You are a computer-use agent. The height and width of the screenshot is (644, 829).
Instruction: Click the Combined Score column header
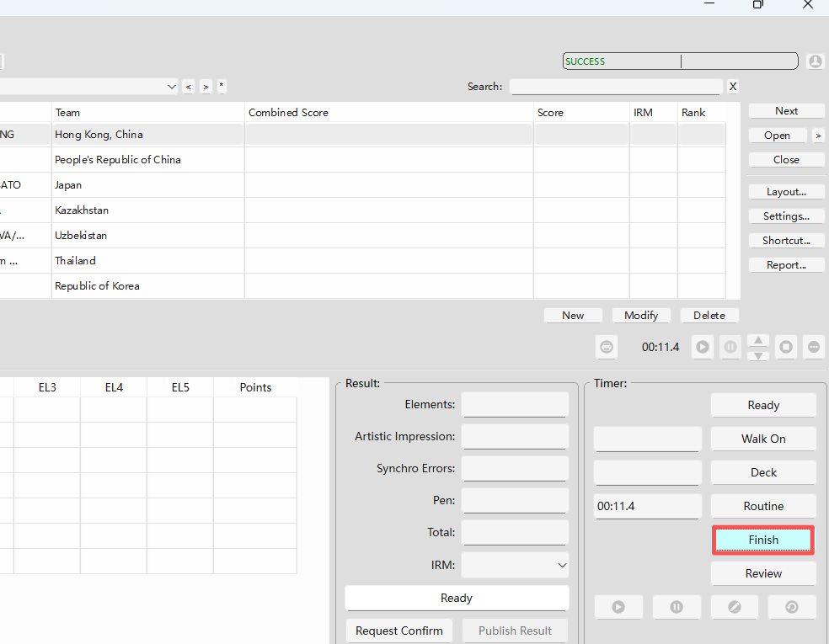pos(389,113)
